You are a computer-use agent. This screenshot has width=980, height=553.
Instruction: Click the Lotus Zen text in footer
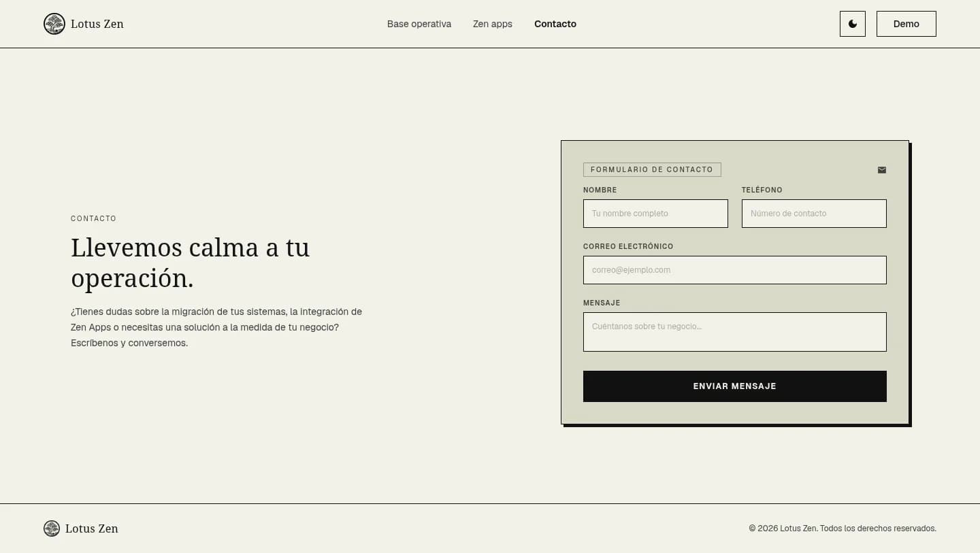(92, 529)
